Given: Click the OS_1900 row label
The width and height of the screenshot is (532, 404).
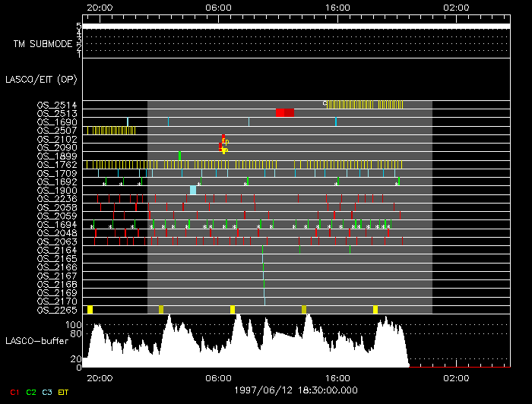Looking at the screenshot, I should coord(57,191).
